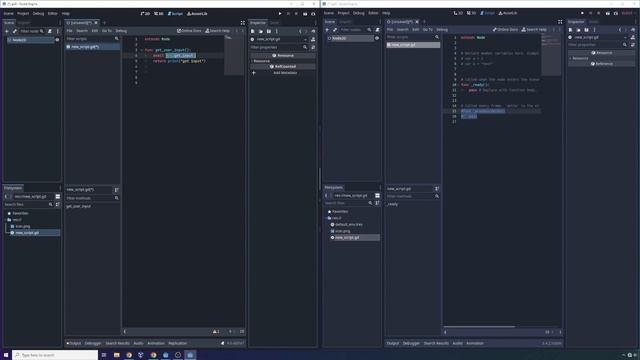Switch to 2D workspace in right Godot window
Viewport: 640px width, 360px height.
click(x=458, y=13)
